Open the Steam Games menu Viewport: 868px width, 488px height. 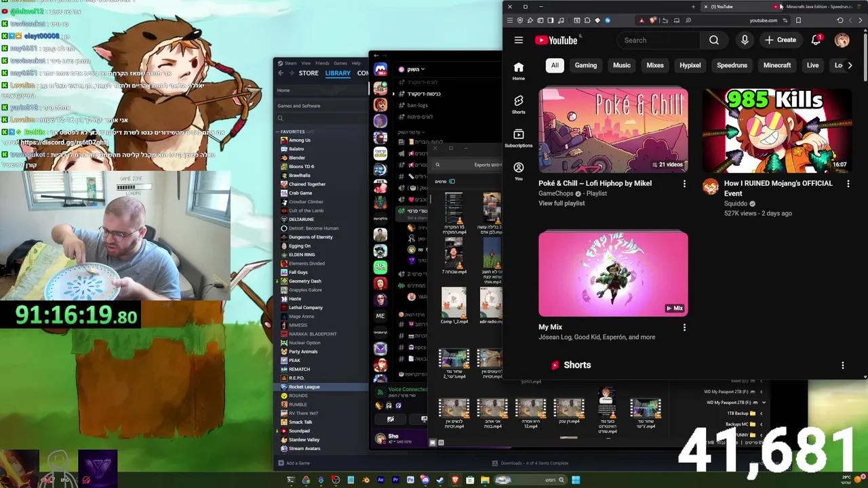340,63
